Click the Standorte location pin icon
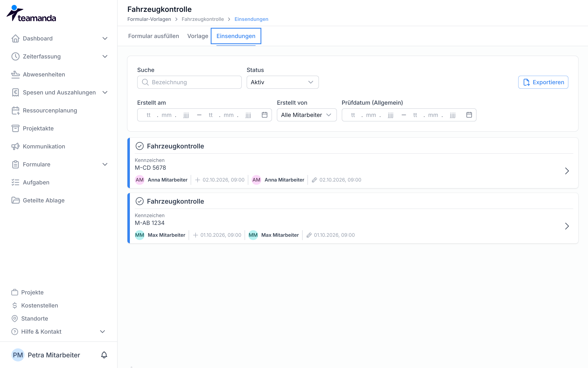This screenshot has height=368, width=588. click(x=14, y=319)
